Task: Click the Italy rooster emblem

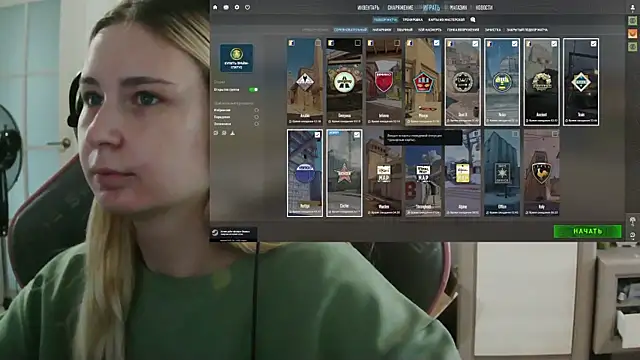Action: point(541,173)
